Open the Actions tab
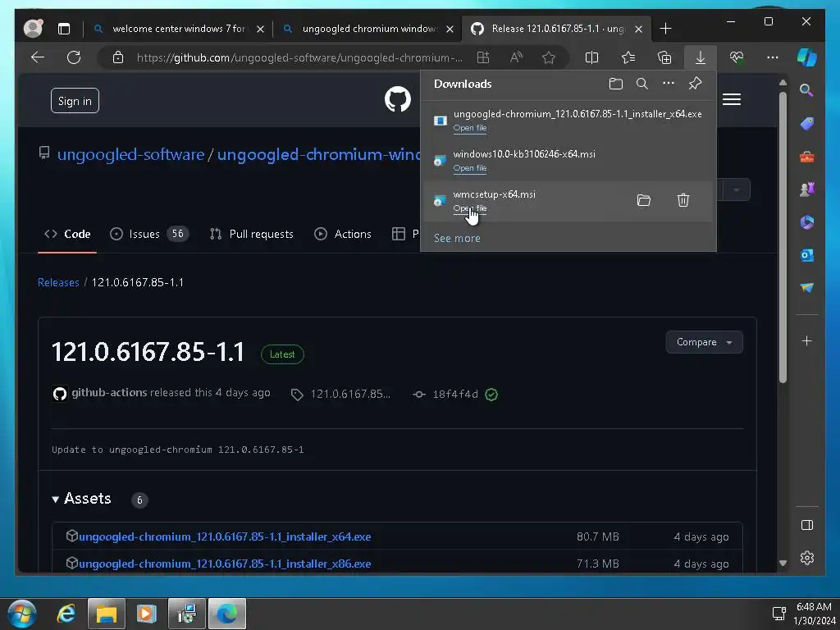840x630 pixels. (342, 234)
